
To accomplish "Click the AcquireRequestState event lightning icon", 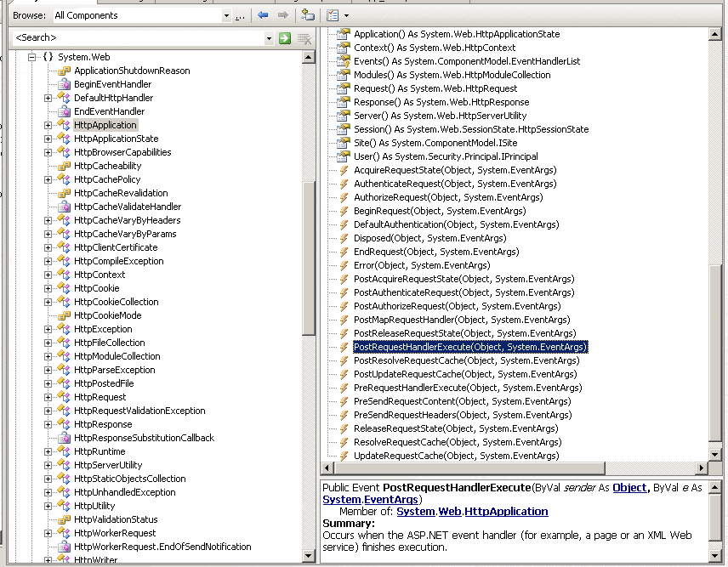I will 344,170.
